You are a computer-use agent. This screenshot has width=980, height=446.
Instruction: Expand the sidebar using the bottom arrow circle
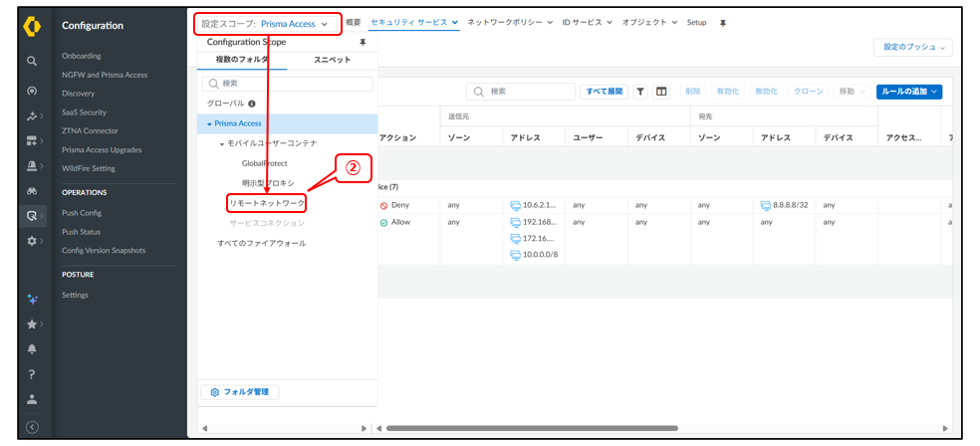(x=32, y=427)
